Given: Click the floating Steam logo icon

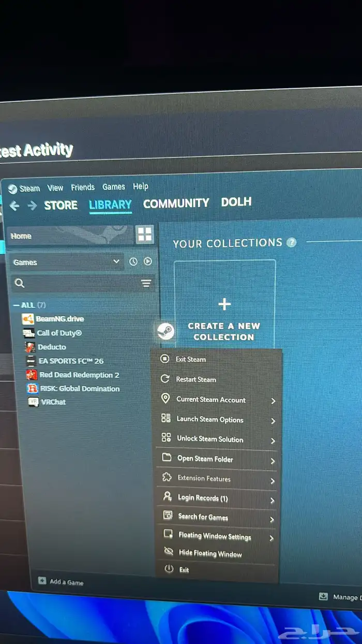Looking at the screenshot, I should click(165, 331).
